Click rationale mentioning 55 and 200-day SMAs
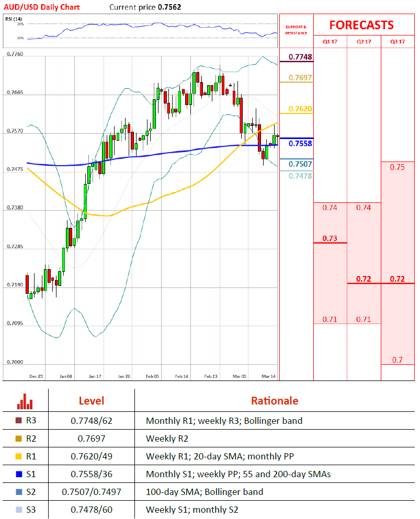This screenshot has height=519, width=420. tap(239, 475)
